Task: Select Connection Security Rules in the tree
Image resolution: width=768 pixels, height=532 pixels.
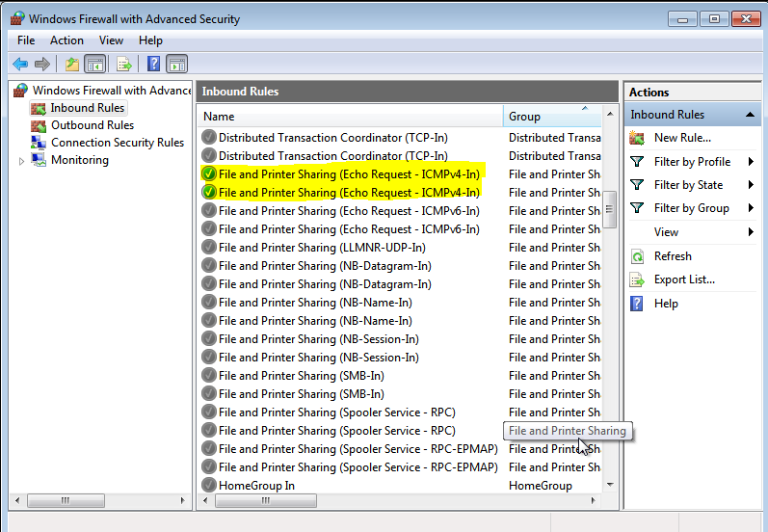Action: [x=118, y=143]
